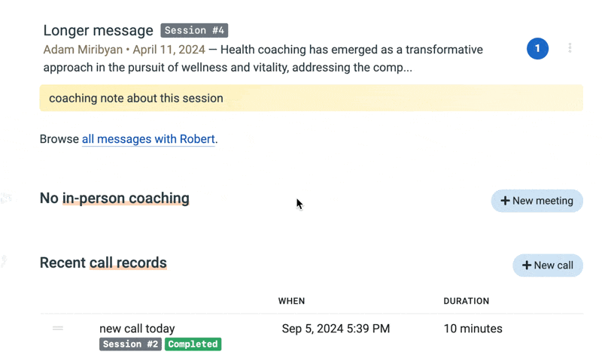The width and height of the screenshot is (602, 364).
Task: Click the yellow coaching note banner
Action: (x=311, y=99)
